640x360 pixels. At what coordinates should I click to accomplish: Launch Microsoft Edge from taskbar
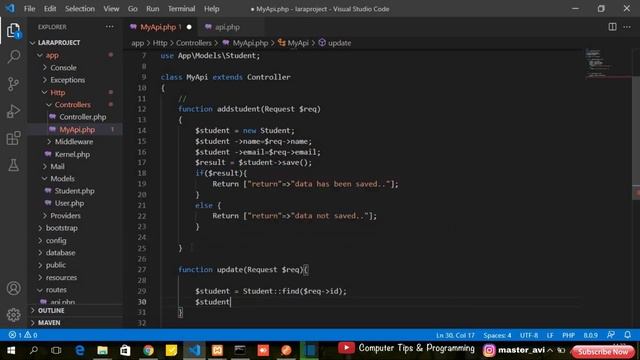coord(80,350)
